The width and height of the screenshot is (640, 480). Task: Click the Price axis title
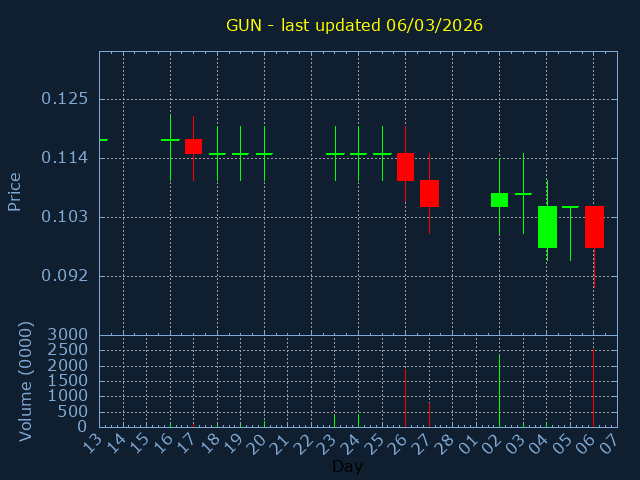click(x=15, y=191)
